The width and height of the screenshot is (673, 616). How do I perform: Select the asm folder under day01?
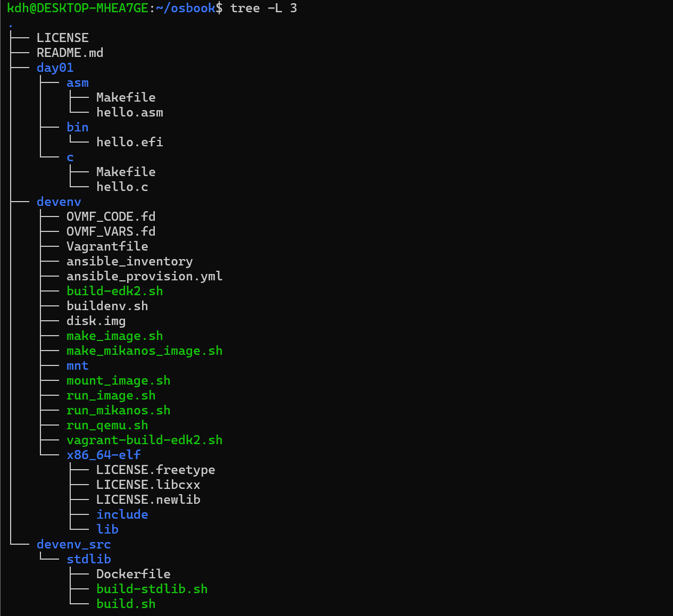tap(77, 82)
